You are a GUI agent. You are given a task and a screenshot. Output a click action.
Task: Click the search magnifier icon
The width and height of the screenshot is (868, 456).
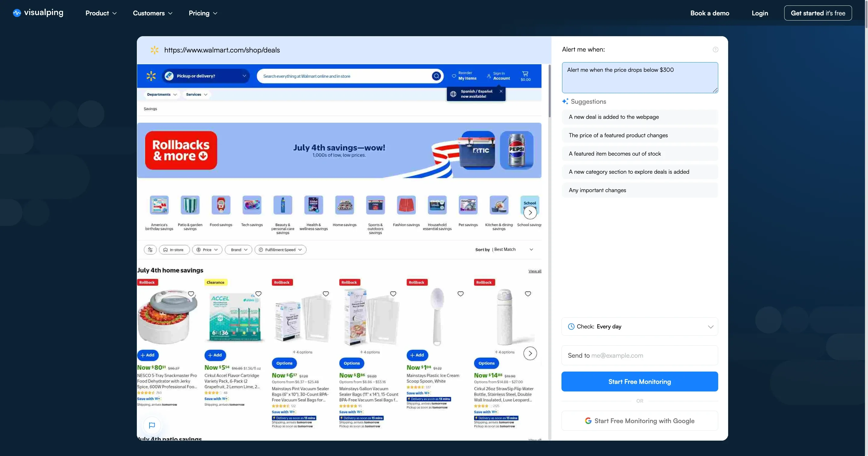pyautogui.click(x=436, y=76)
